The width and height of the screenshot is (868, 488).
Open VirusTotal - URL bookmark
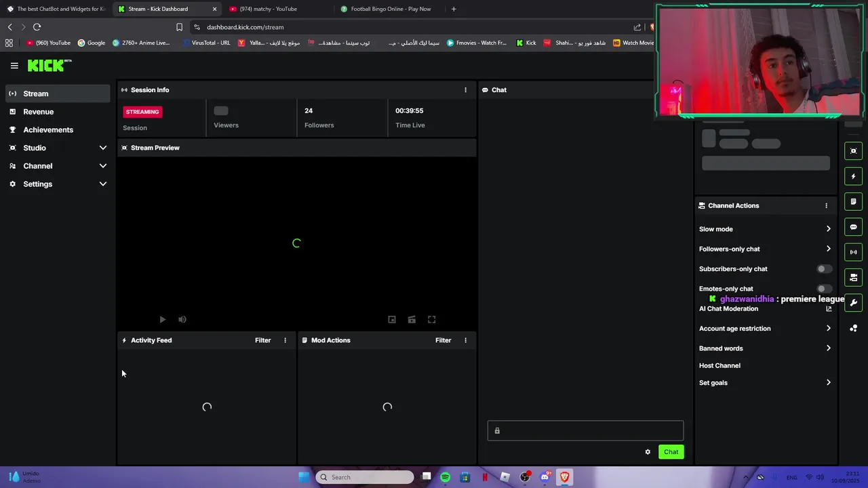[206, 43]
